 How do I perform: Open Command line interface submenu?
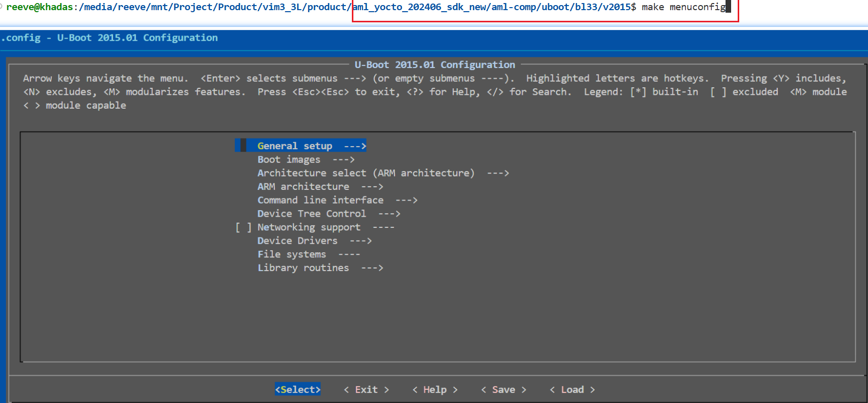(x=320, y=200)
